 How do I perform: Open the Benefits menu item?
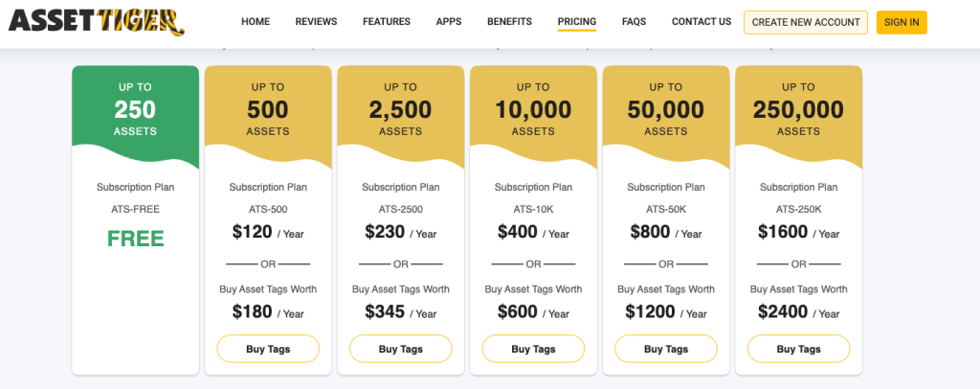(509, 22)
